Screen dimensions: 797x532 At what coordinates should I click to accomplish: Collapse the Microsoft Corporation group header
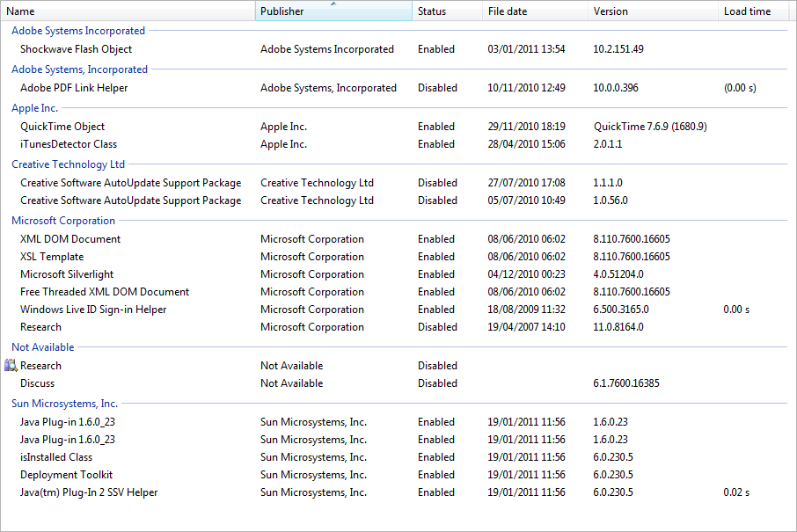pyautogui.click(x=63, y=221)
